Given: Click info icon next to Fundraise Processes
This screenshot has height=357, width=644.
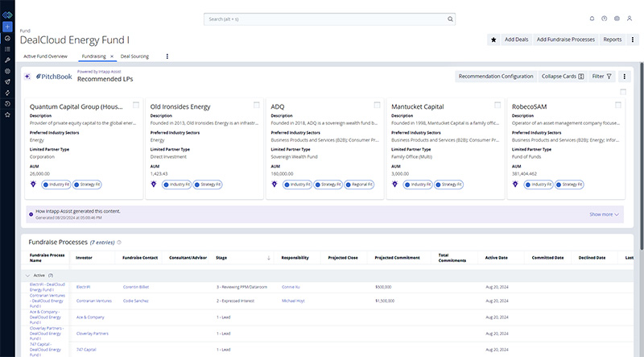Looking at the screenshot, I should click(119, 243).
